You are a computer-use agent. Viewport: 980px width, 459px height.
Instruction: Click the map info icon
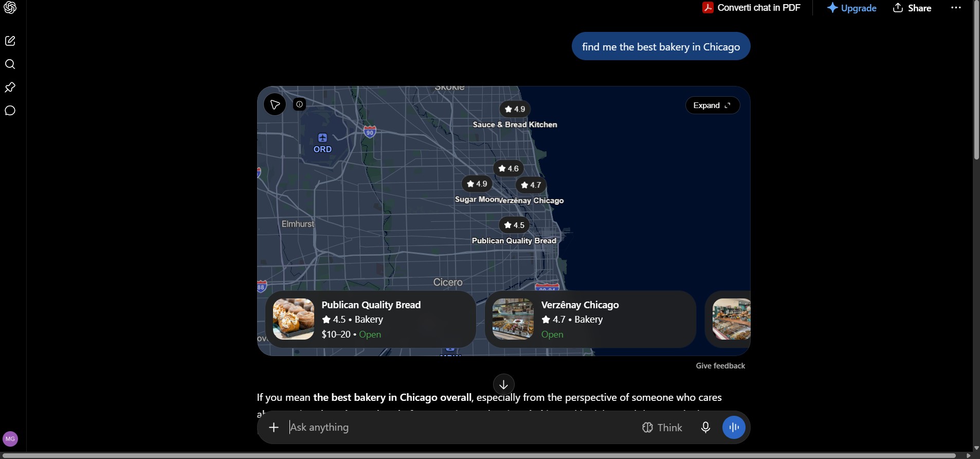pyautogui.click(x=299, y=104)
